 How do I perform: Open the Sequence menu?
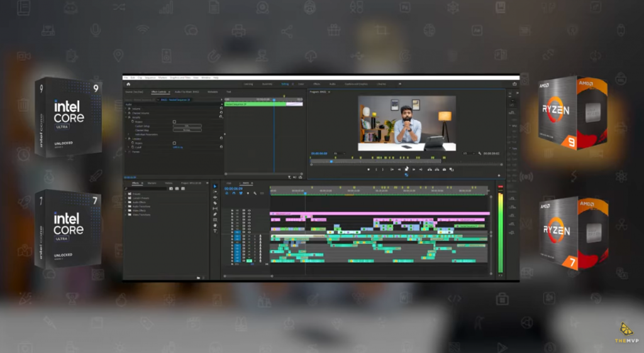pyautogui.click(x=150, y=77)
